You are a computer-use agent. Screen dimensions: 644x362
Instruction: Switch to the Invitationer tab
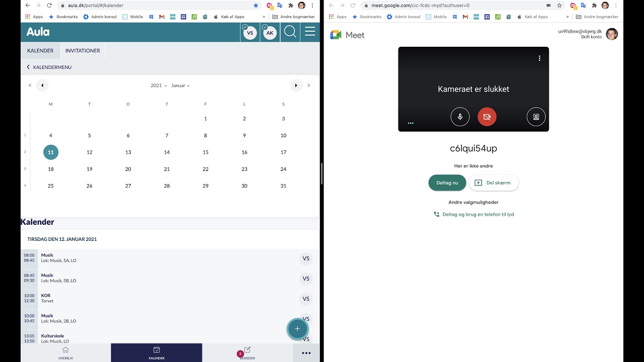coord(83,51)
